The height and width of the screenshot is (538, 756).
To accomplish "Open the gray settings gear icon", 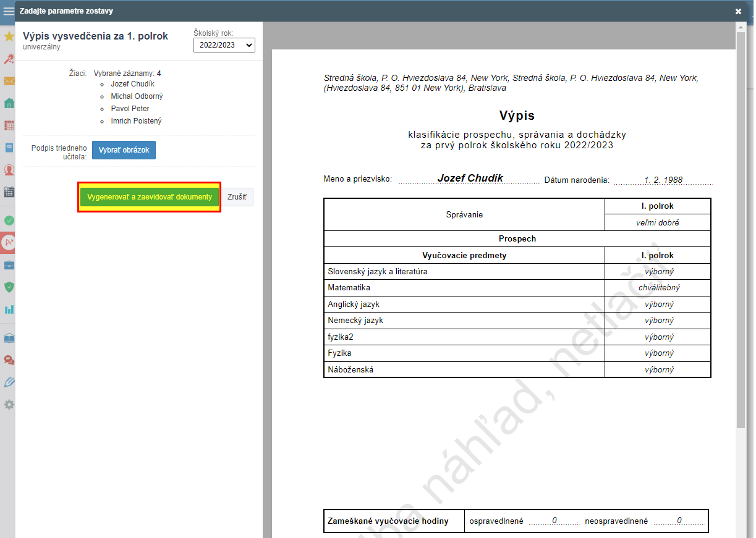I will 9,405.
